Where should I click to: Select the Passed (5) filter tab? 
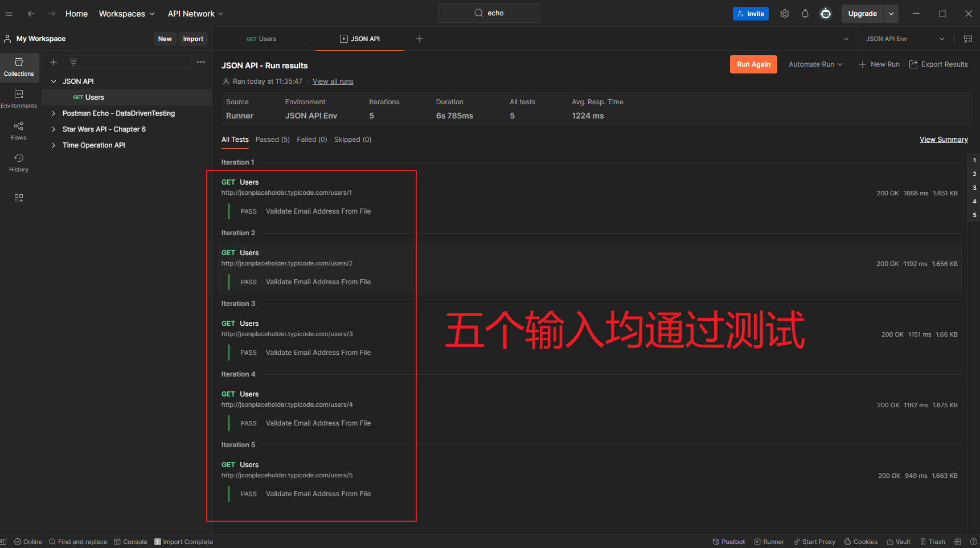[272, 140]
